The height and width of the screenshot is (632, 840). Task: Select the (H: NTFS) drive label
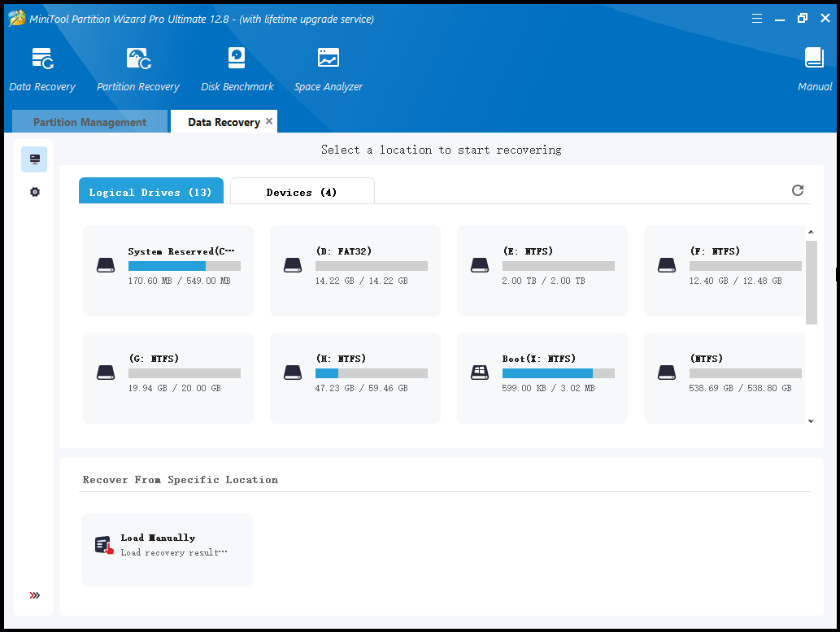341,358
